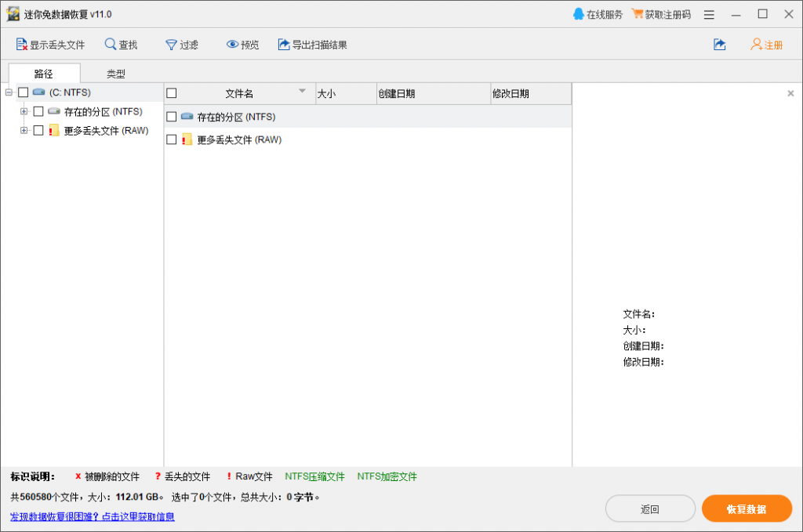Open the hamburger menu in title bar

(x=709, y=15)
